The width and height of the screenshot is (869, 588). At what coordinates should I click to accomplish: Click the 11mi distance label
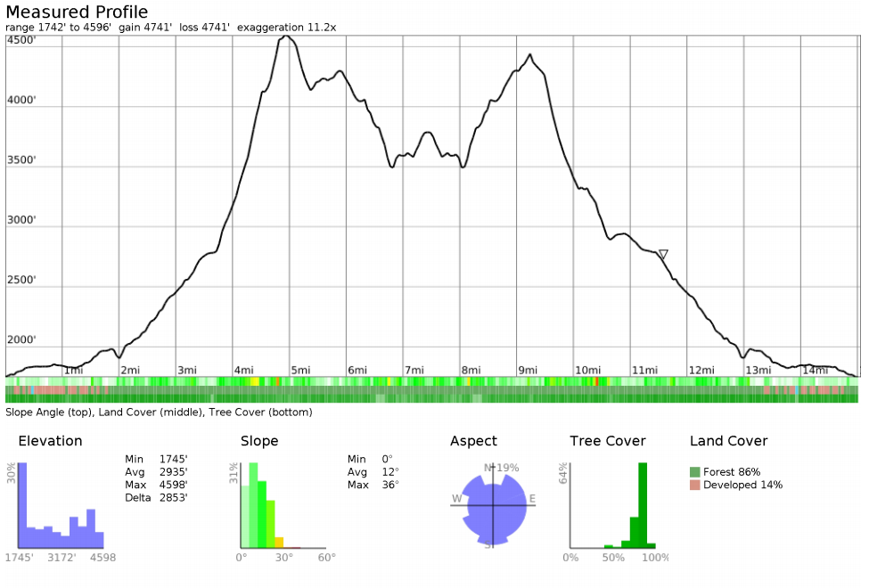645,371
